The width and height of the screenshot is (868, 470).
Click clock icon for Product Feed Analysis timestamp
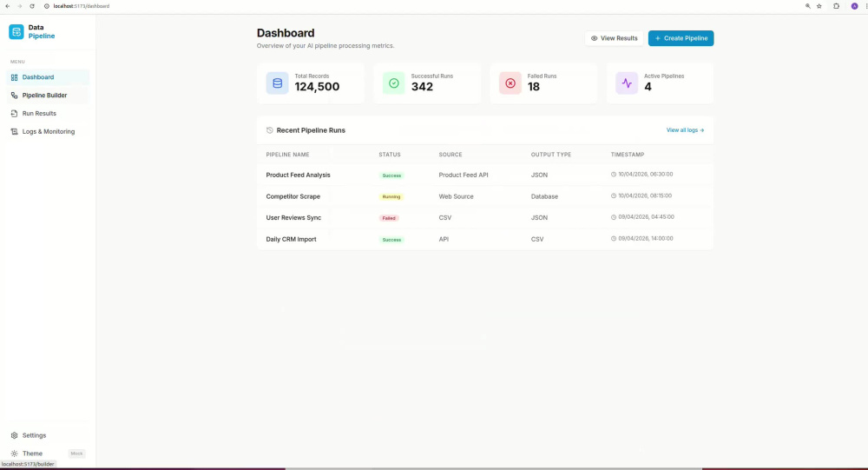[x=614, y=174]
